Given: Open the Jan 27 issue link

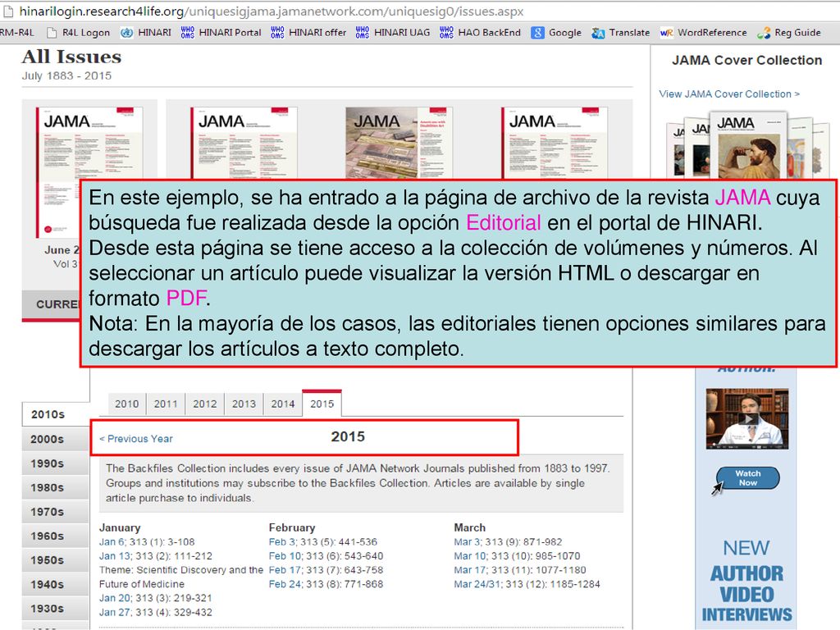Looking at the screenshot, I should 115,612.
